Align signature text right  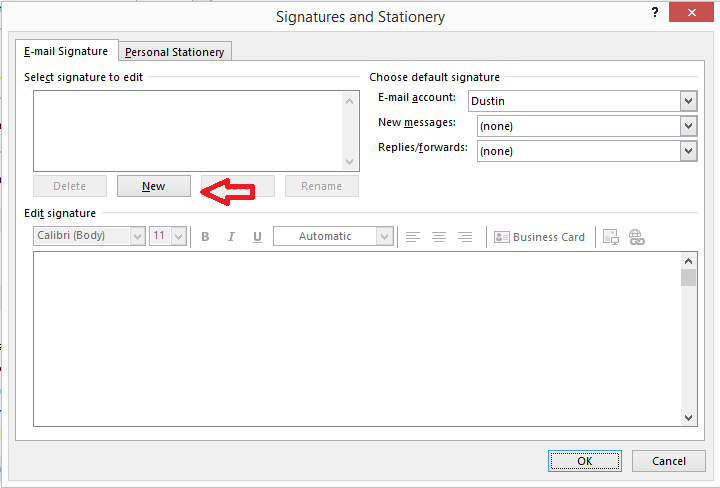465,237
